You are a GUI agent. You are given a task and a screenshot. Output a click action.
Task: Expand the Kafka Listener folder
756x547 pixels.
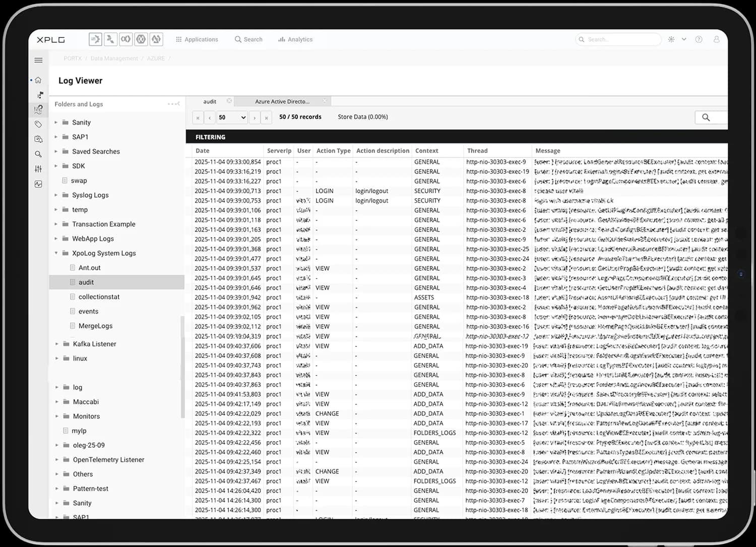pos(57,344)
